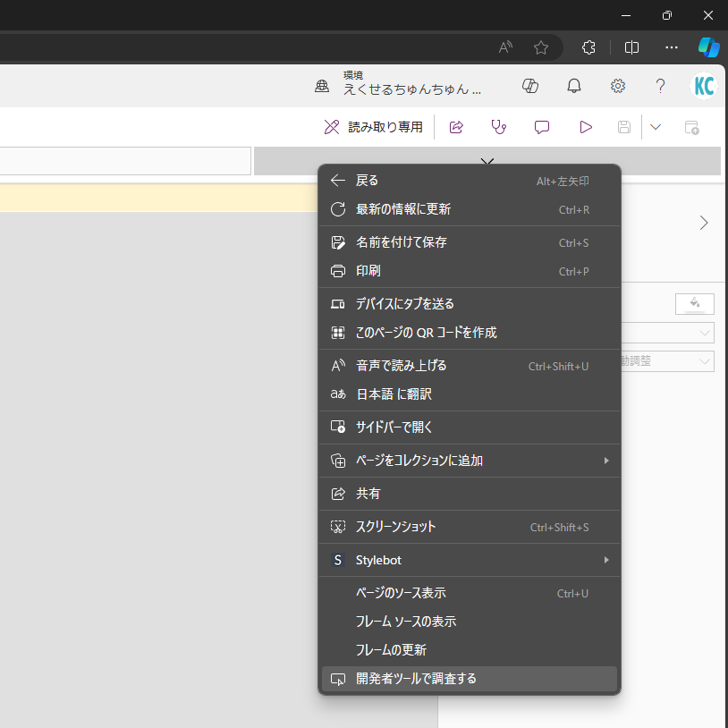Click the 読み取り専用 read-only indicator
Viewport: 728px width, 728px height.
click(x=373, y=127)
